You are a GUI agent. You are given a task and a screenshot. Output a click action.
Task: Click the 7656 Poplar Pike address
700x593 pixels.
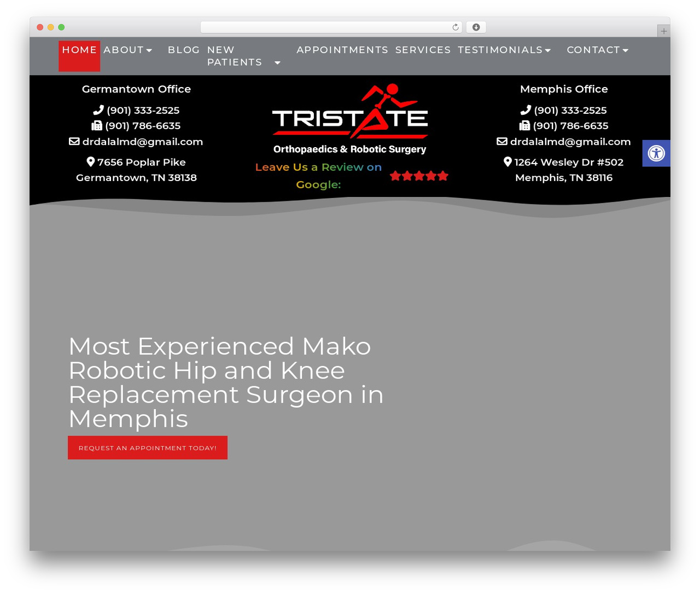137,170
